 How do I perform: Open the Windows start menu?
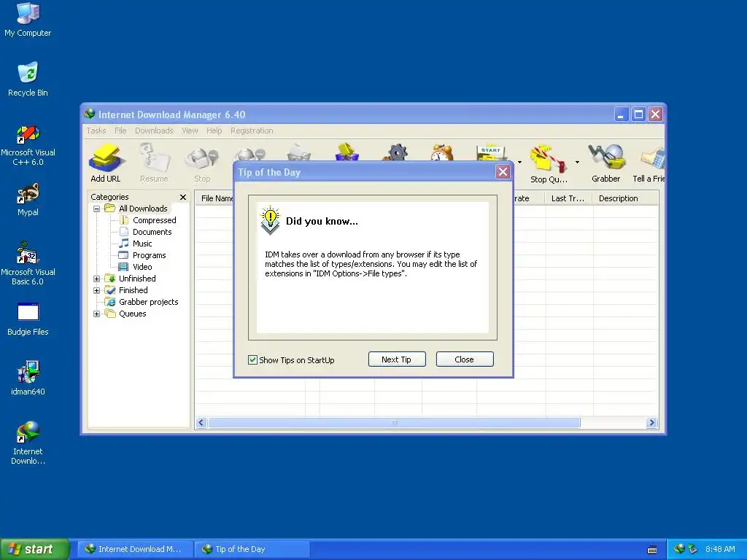click(x=34, y=549)
